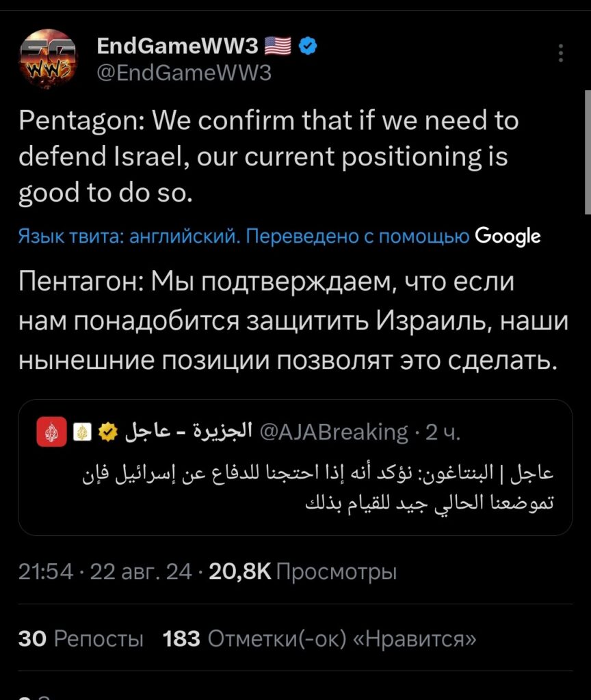Open the 30 Репосты list
Viewport: 591px width, 700px height.
pos(81,638)
